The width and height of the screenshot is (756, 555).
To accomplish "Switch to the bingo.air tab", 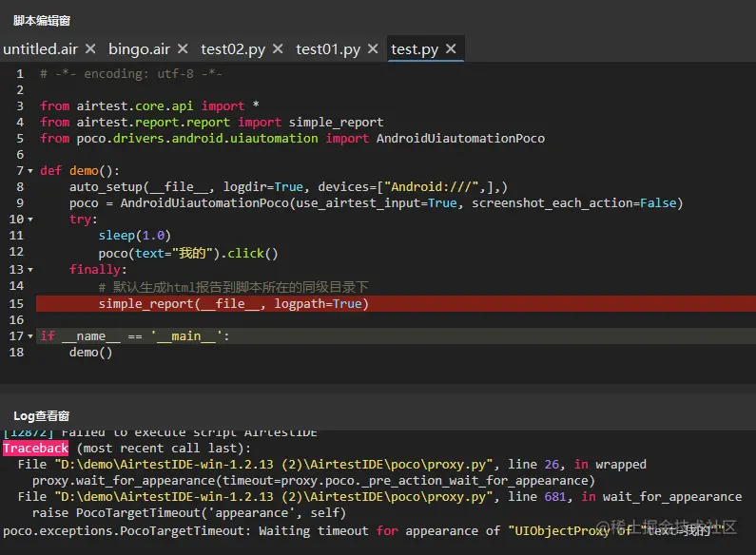I will coord(140,49).
